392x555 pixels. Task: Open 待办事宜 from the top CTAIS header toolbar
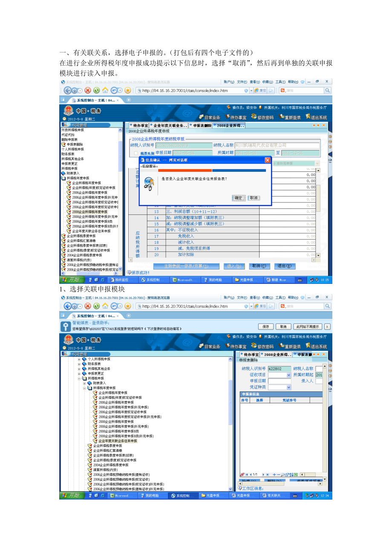coord(236,117)
